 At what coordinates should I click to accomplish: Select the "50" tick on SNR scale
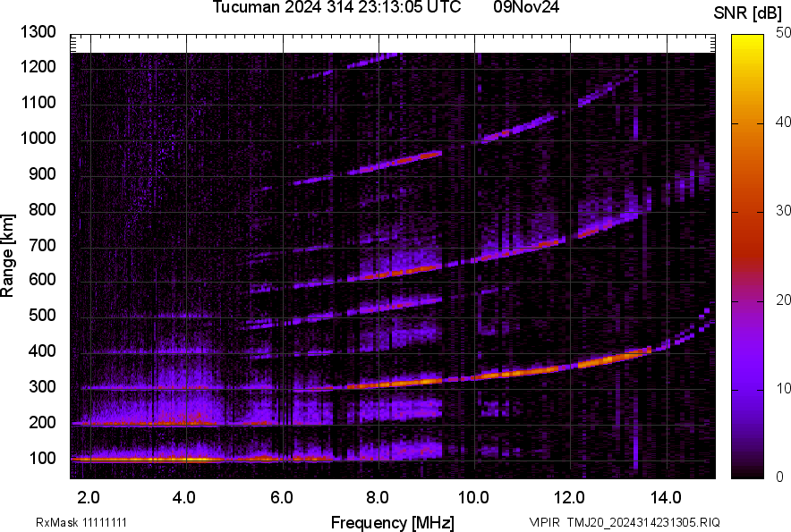pyautogui.click(x=784, y=33)
